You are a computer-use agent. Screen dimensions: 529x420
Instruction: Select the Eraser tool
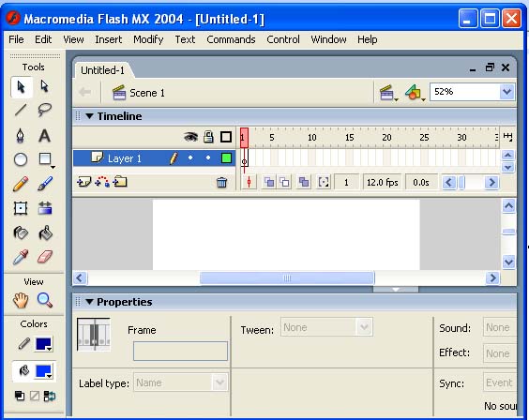[45, 257]
